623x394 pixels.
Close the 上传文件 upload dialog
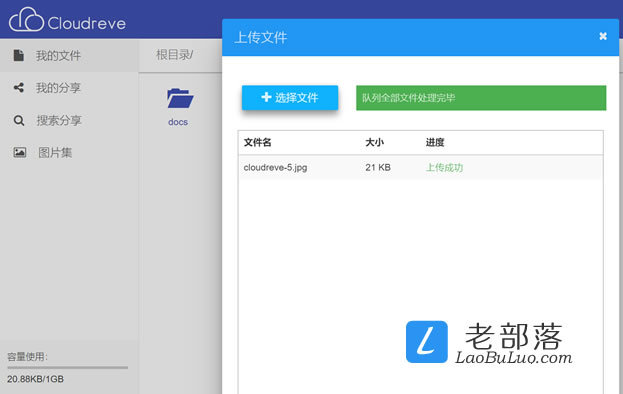(603, 36)
